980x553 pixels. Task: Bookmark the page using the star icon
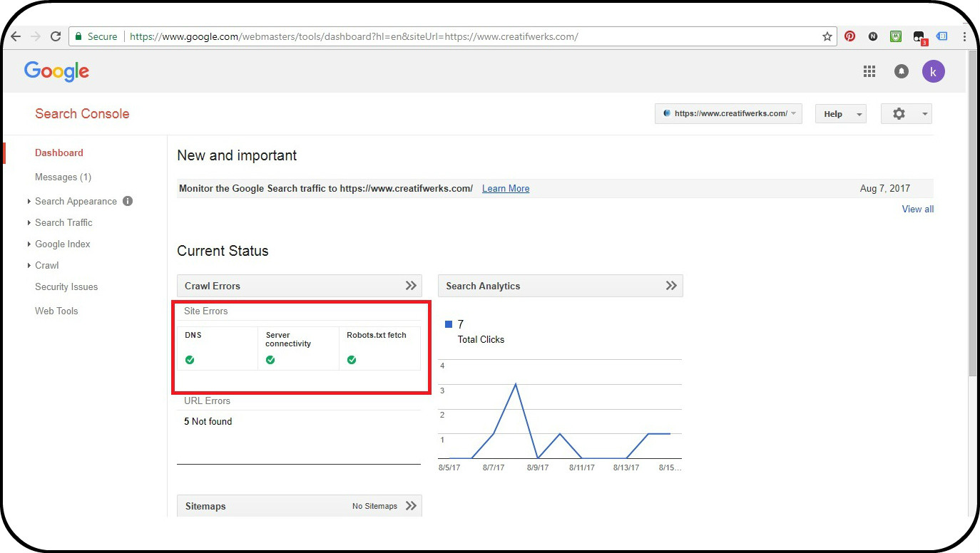tap(827, 36)
